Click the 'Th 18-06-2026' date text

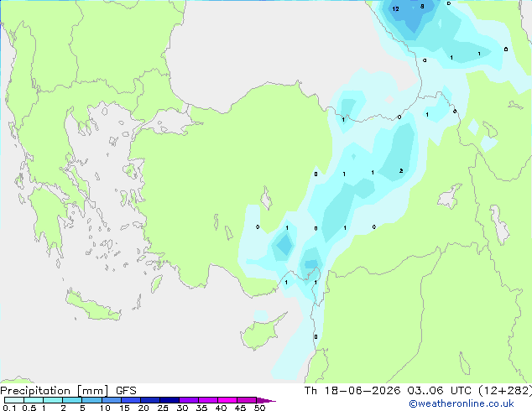[x=352, y=391]
